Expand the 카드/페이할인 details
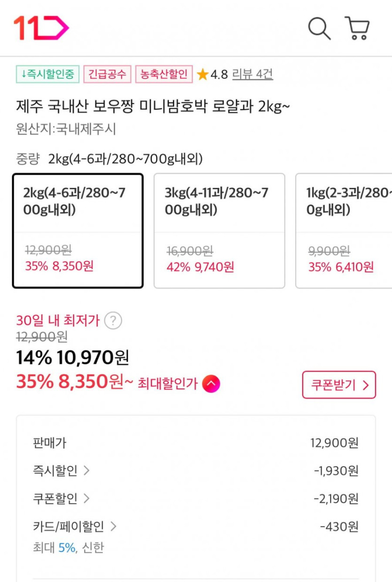Viewport: 392px width, 582px height. click(x=75, y=526)
